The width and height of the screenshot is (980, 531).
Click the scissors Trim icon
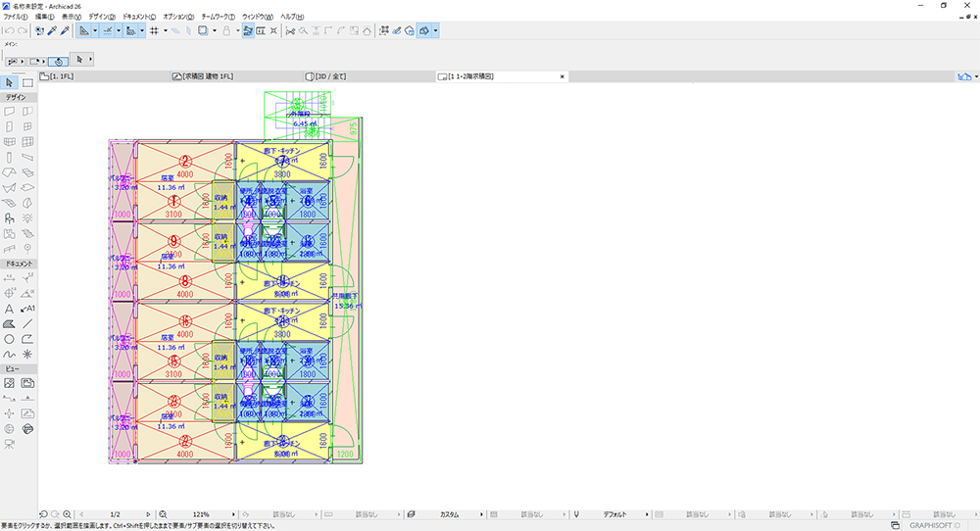[x=290, y=30]
